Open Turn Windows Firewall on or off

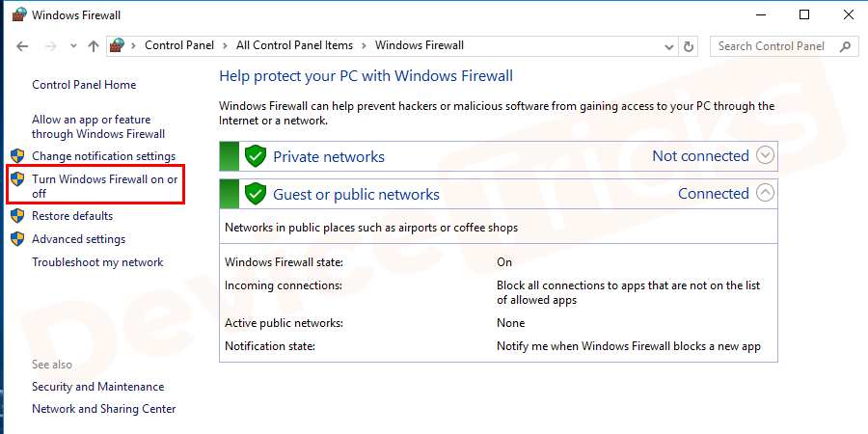point(105,186)
